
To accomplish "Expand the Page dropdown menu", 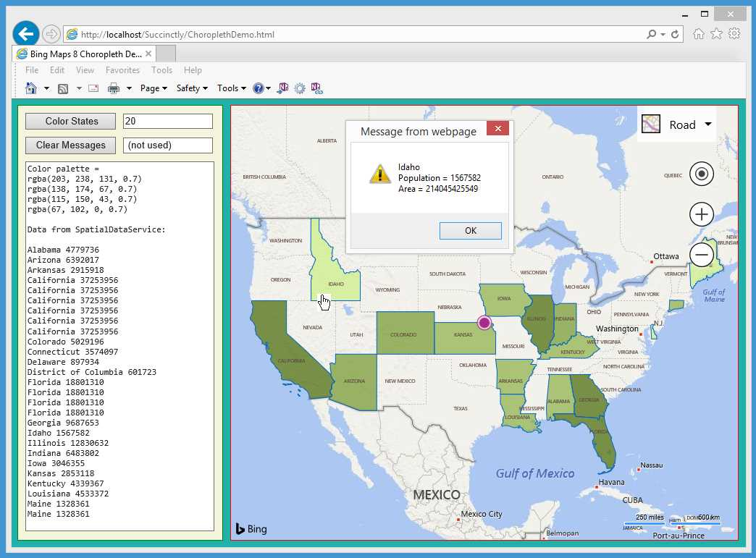I will 154,88.
